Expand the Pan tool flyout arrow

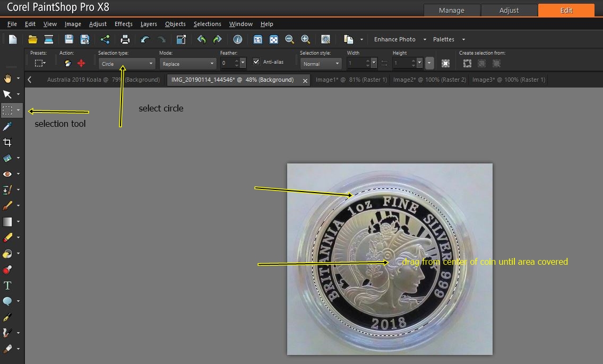pyautogui.click(x=18, y=79)
